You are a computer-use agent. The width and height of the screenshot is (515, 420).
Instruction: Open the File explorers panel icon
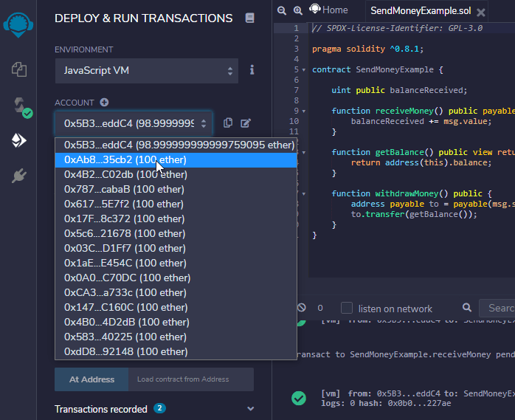click(19, 69)
